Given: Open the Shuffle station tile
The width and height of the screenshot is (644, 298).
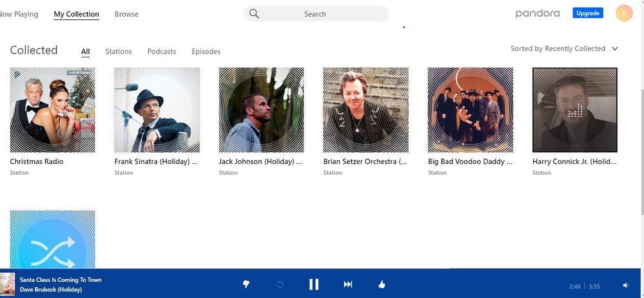Looking at the screenshot, I should point(53,239).
